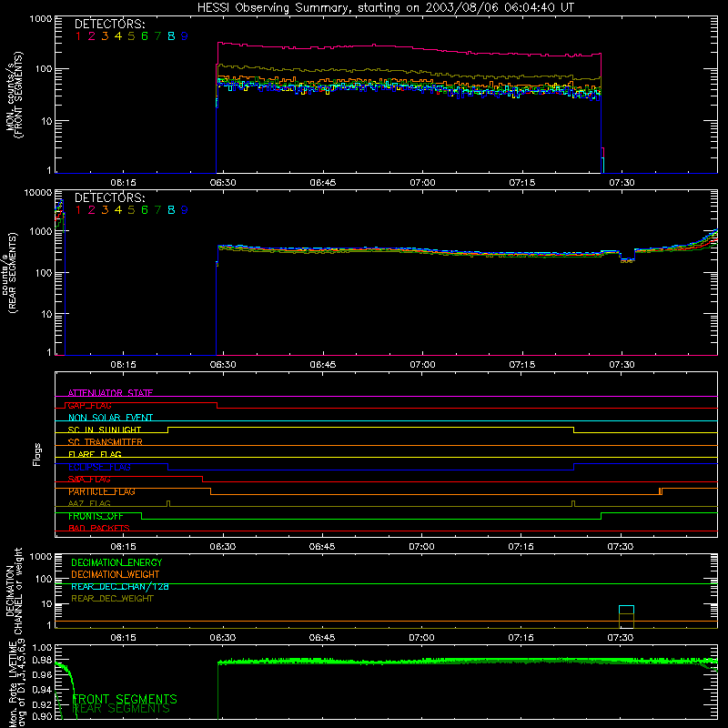Click cyan rectangular pulse in decimation plot
728x728 pixels.
click(x=626, y=609)
